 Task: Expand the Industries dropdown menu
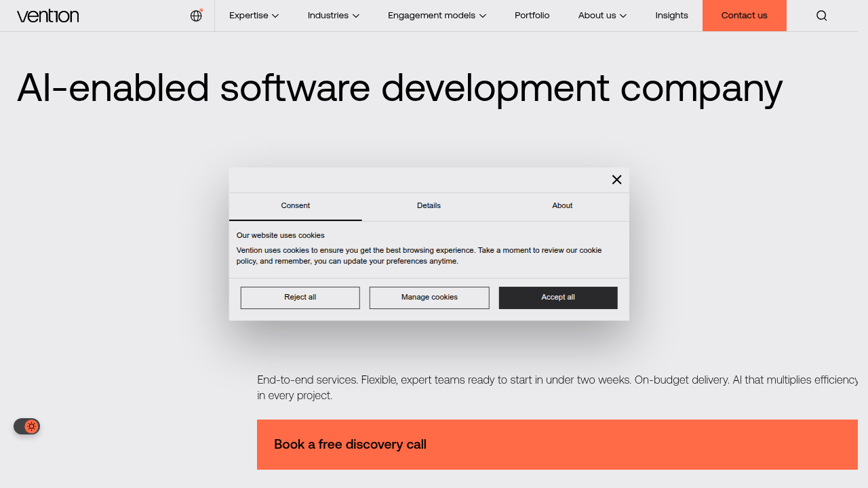point(333,16)
